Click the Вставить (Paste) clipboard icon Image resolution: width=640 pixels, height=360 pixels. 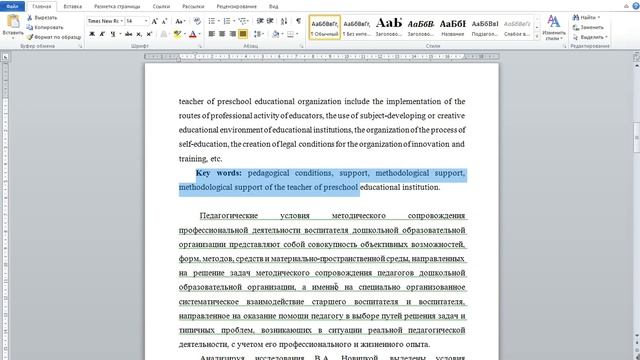pyautogui.click(x=13, y=21)
